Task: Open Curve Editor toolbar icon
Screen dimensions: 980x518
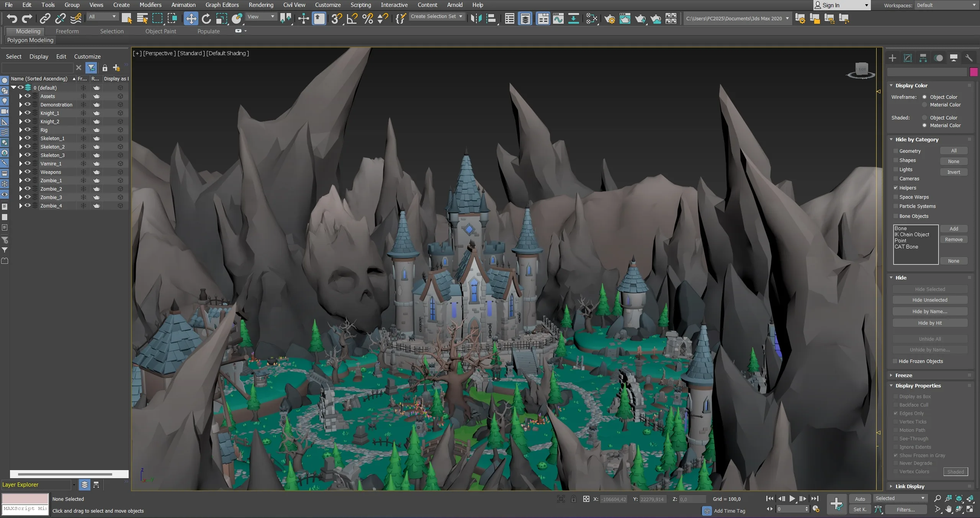Action: tap(558, 18)
